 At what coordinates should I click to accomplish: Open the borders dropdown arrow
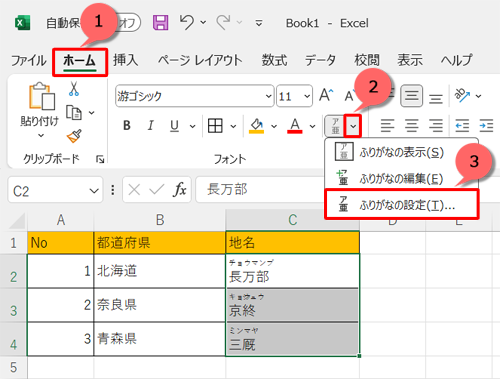point(233,126)
